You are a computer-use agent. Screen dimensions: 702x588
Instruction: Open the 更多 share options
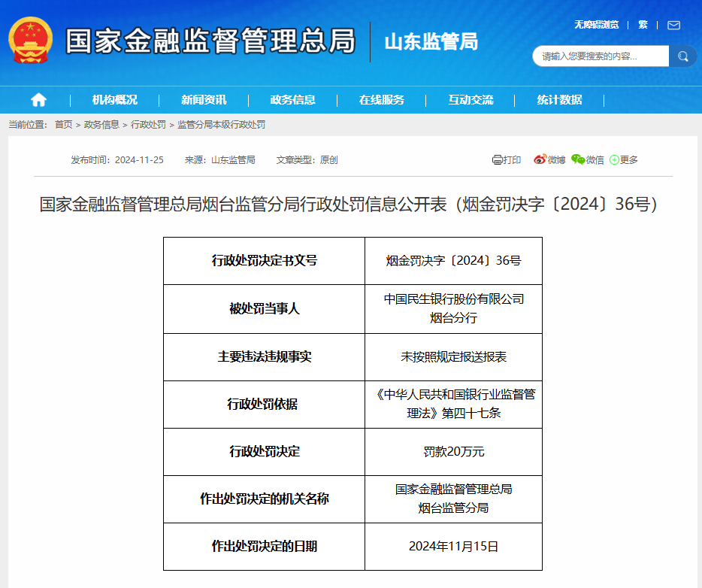click(624, 160)
